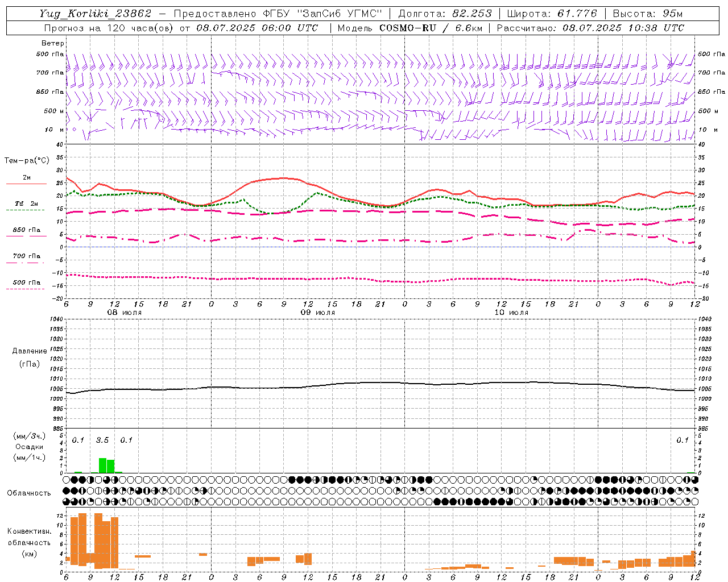Click the '(мм/3ч.)' precipitation unit label
The height and width of the screenshot is (582, 728).
[x=30, y=436]
